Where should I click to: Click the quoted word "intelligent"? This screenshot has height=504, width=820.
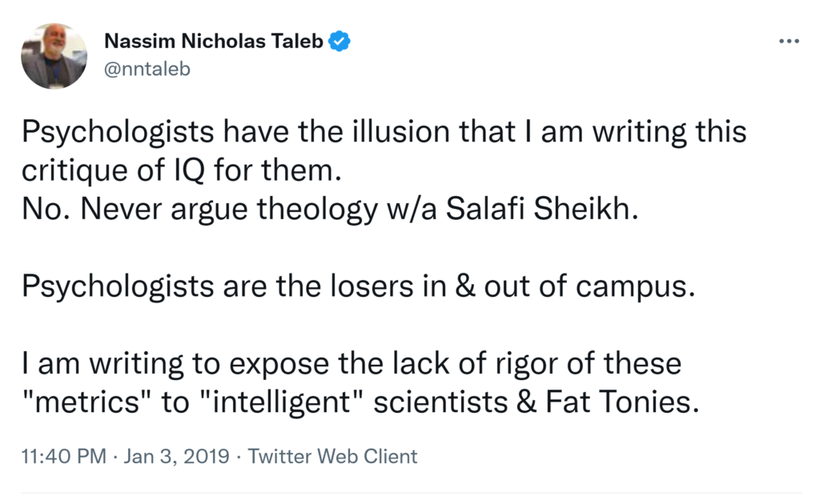point(287,401)
